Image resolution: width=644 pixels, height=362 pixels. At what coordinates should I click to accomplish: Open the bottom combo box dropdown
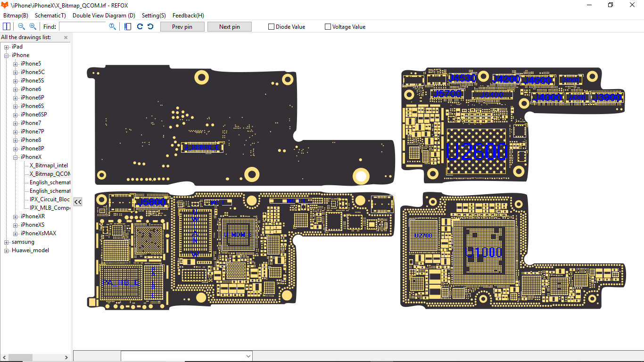point(248,356)
